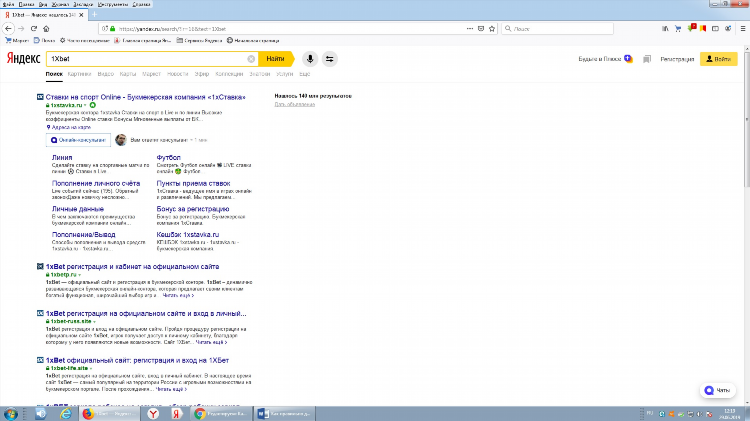Select the Поиск tab

click(54, 74)
